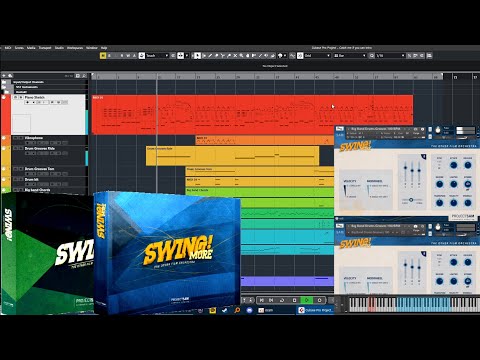This screenshot has width=480, height=360.
Task: Open the MIDI menu
Action: tap(8, 48)
